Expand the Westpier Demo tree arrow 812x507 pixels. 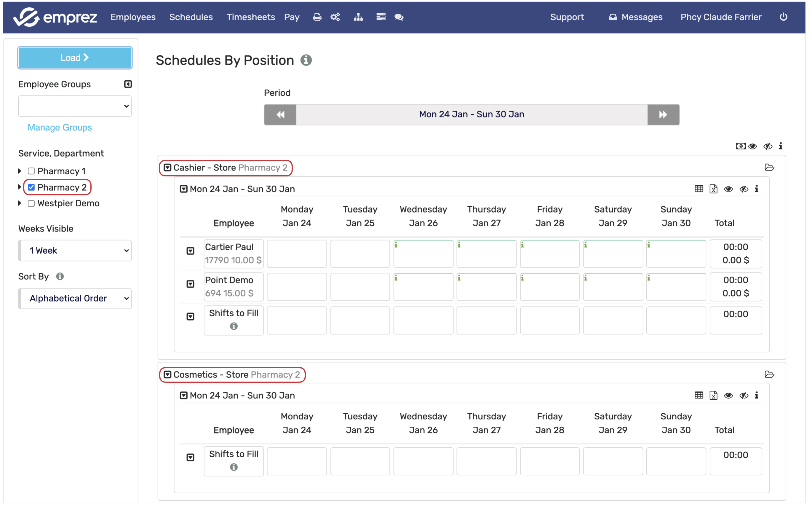click(20, 203)
